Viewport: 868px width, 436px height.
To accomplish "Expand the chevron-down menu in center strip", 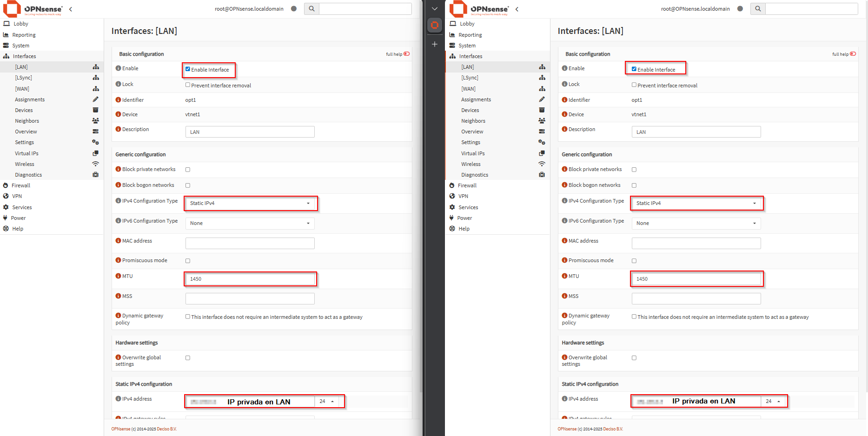I will coord(434,8).
